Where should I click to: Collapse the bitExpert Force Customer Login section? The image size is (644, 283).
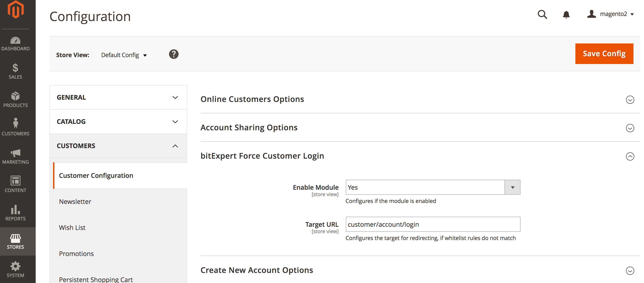click(630, 157)
